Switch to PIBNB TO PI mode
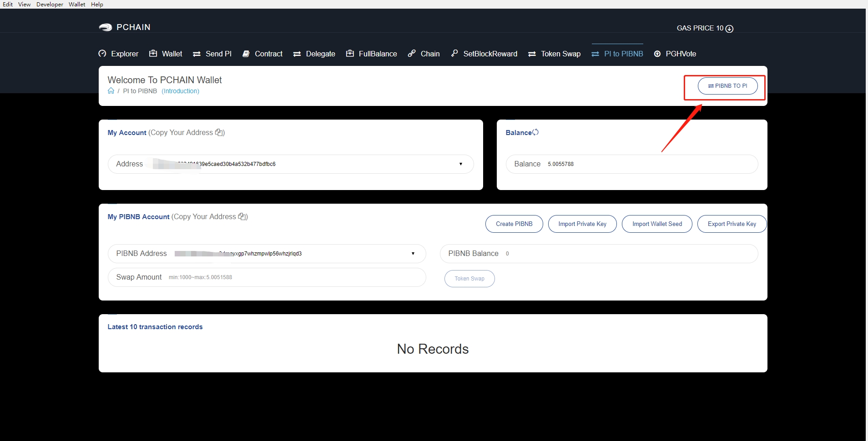Image resolution: width=868 pixels, height=441 pixels. 727,86
